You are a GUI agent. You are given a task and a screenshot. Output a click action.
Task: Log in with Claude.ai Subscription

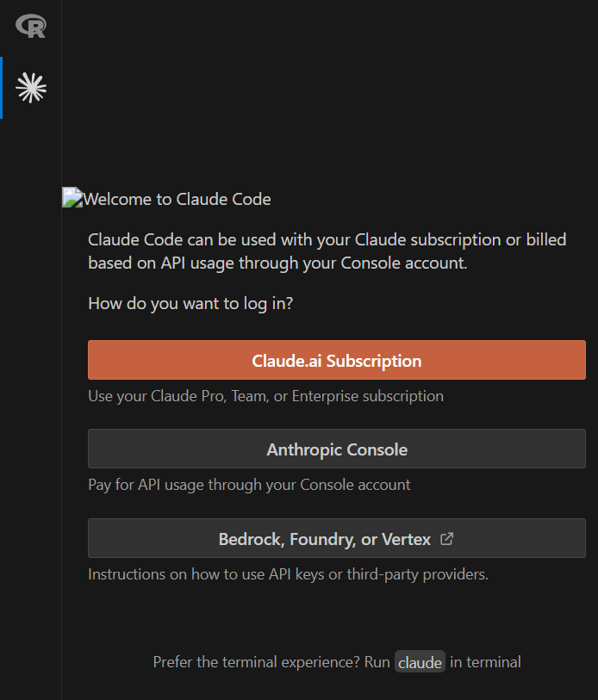point(336,360)
